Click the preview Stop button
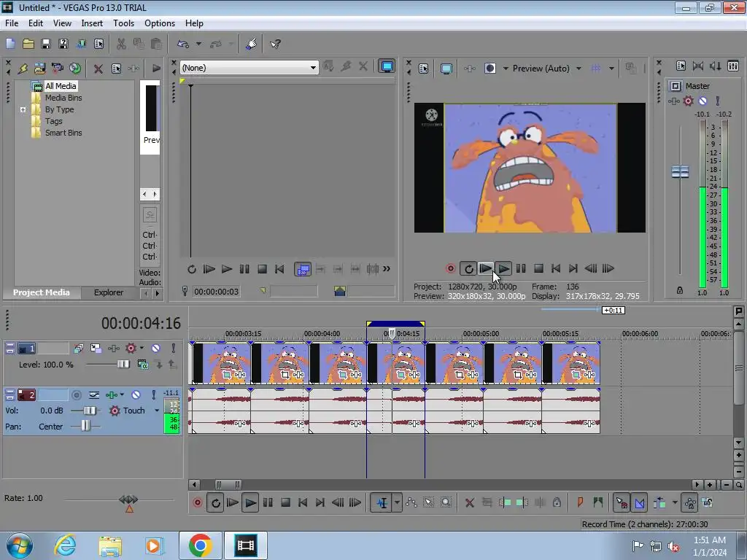Screen dimensions: 747x560 (x=538, y=268)
